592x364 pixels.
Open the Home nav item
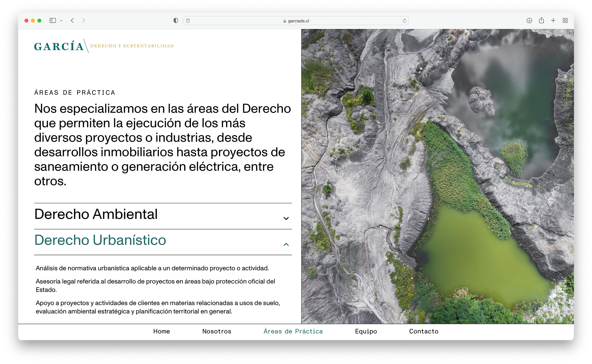click(x=162, y=331)
